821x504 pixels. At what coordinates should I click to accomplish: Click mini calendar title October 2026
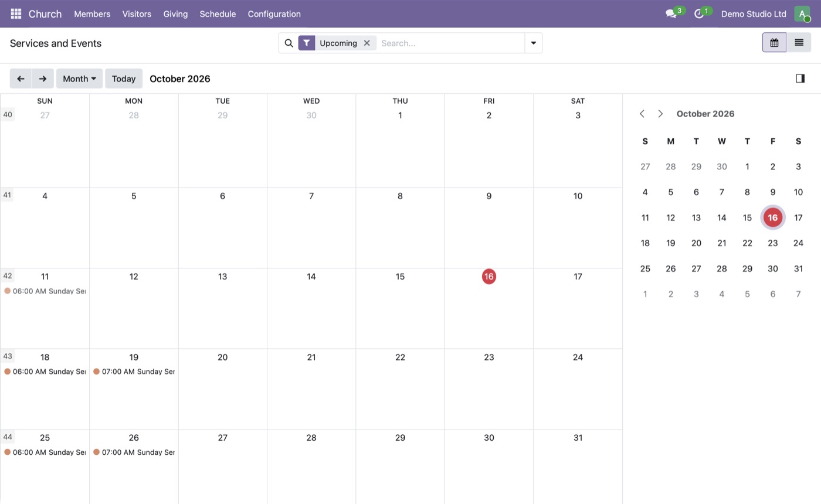pos(705,114)
